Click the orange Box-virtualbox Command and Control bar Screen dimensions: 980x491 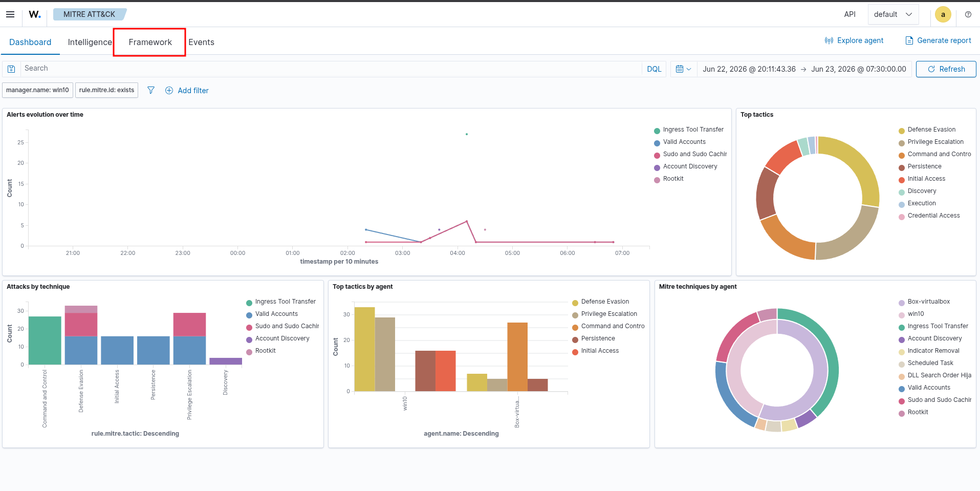517,357
